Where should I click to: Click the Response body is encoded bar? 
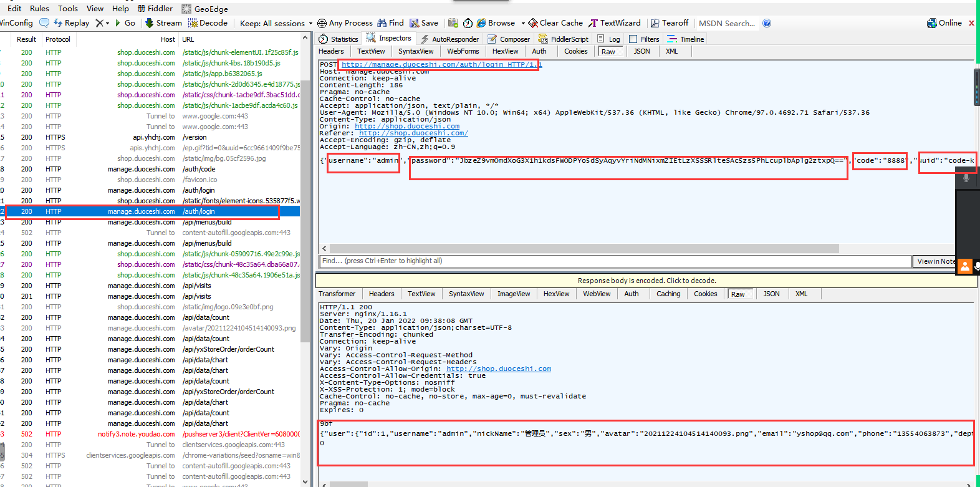pos(646,281)
